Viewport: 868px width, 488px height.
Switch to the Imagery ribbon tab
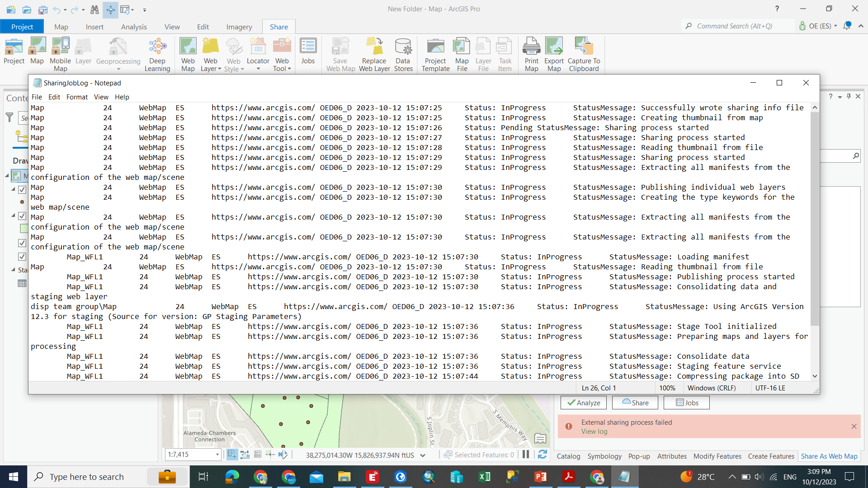pyautogui.click(x=239, y=26)
